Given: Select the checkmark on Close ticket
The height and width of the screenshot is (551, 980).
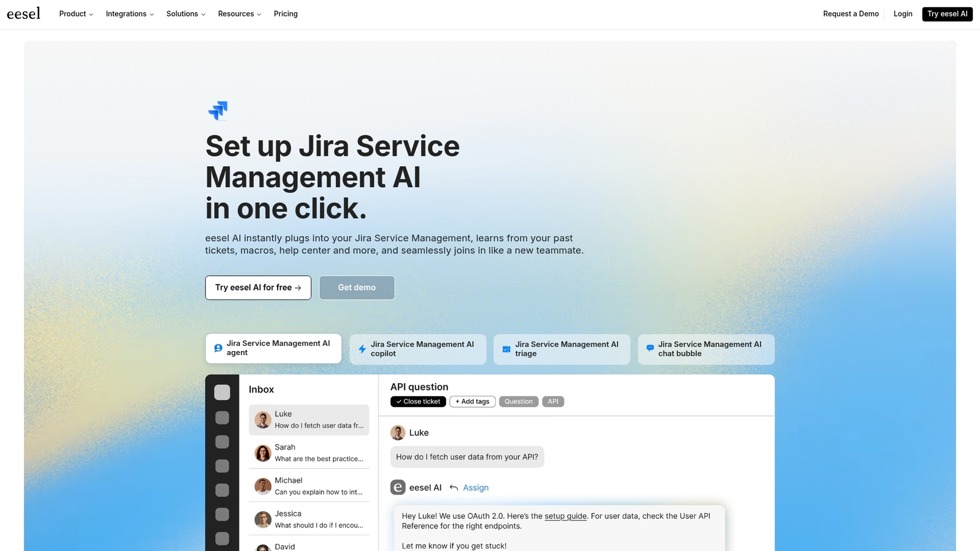Looking at the screenshot, I should [x=399, y=401].
